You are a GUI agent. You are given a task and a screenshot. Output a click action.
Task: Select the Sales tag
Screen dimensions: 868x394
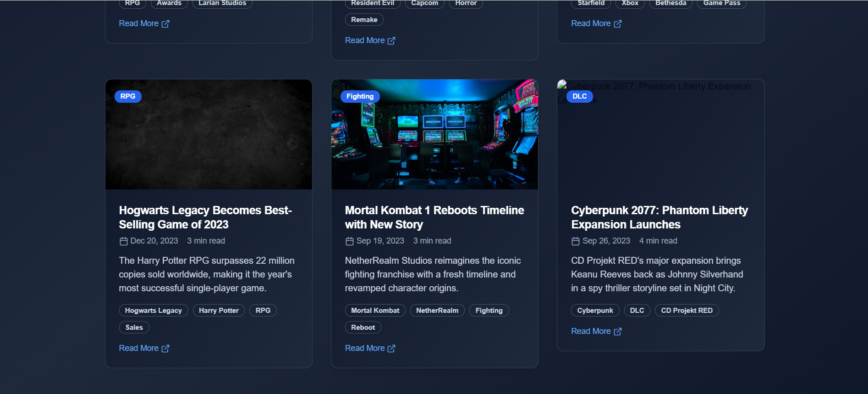click(134, 327)
